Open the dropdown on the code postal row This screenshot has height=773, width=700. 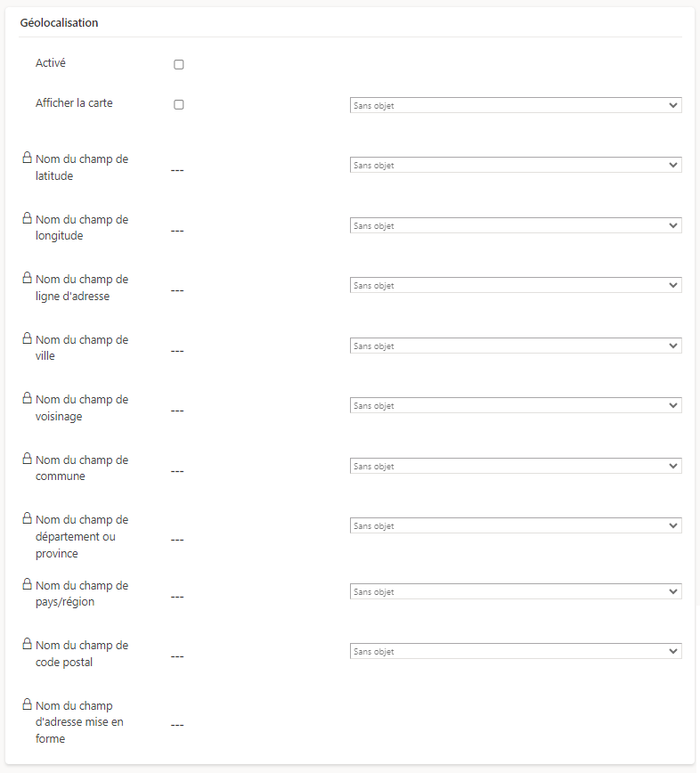(515, 651)
